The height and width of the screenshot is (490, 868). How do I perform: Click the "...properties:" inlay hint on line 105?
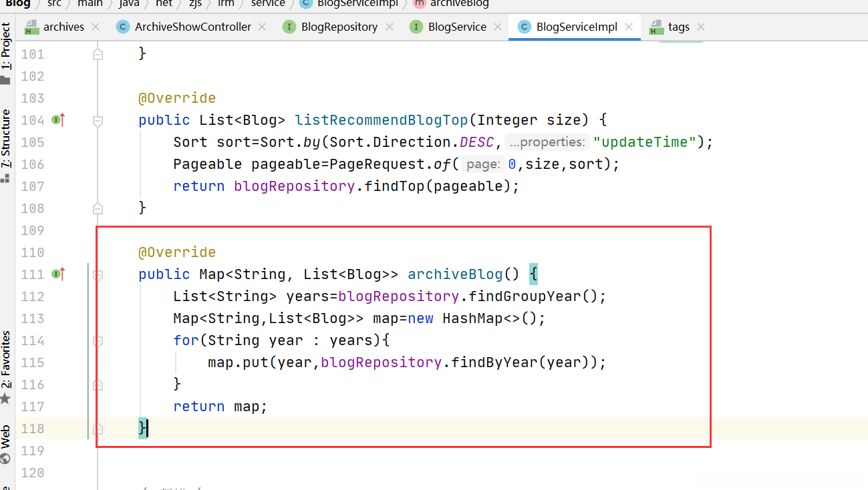(x=547, y=142)
